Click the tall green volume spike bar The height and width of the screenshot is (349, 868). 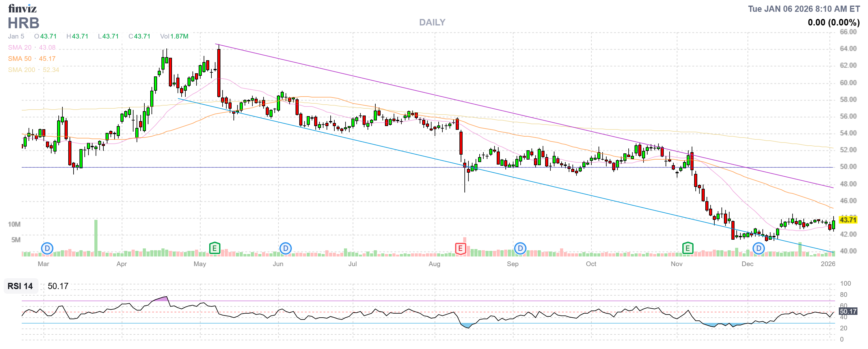[x=96, y=238]
